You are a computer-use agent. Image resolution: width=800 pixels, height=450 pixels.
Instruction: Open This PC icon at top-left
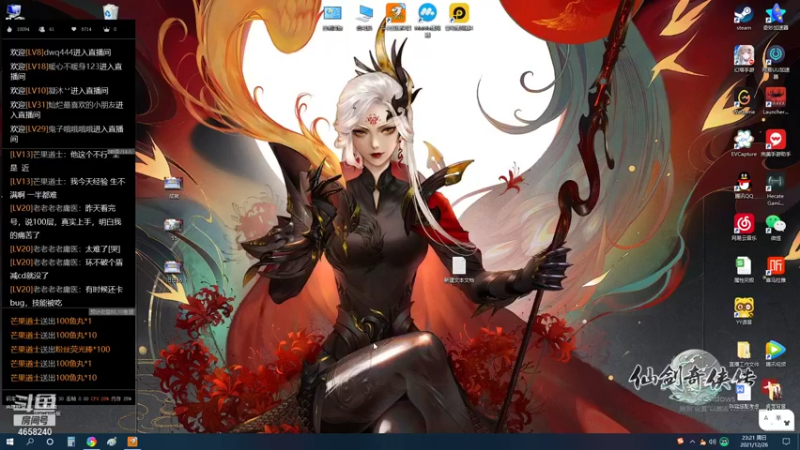[13, 11]
